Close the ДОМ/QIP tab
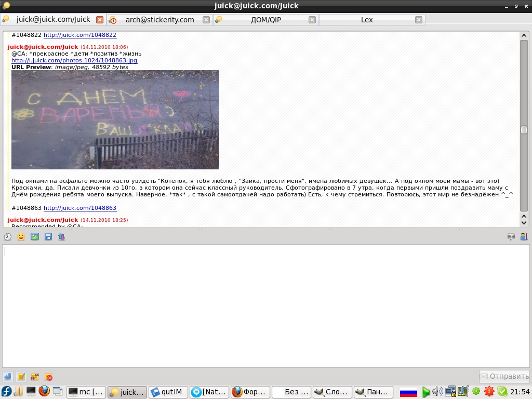 (x=312, y=20)
